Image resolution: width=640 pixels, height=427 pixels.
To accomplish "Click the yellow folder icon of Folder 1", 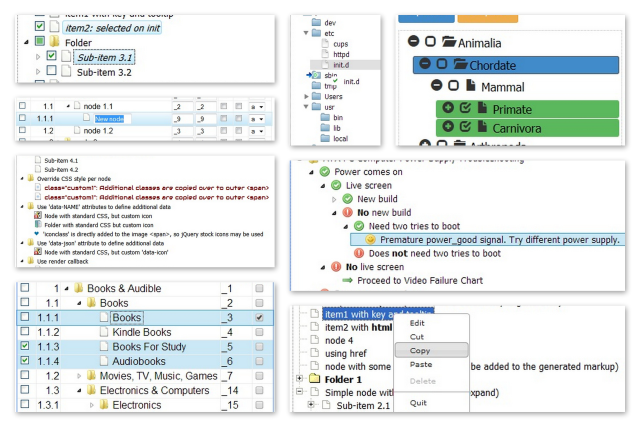I will click(x=314, y=379).
